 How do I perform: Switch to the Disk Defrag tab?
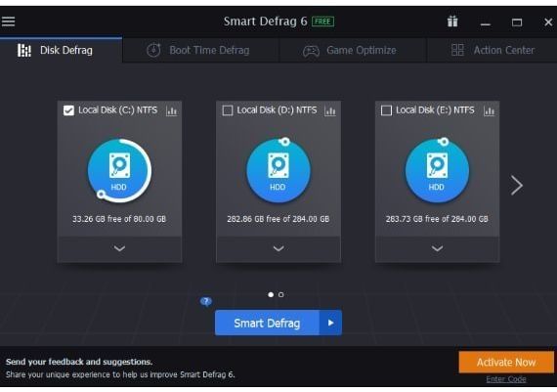pos(62,50)
